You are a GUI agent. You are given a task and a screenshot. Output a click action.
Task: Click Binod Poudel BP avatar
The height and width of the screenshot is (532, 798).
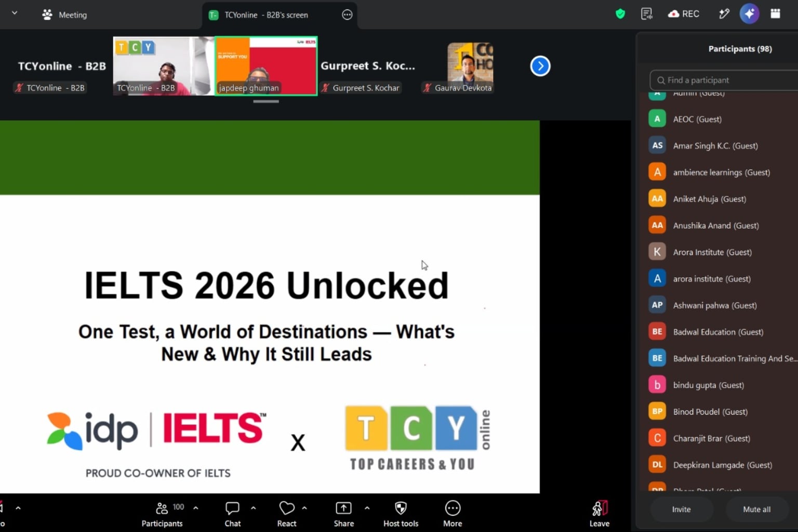(x=657, y=411)
